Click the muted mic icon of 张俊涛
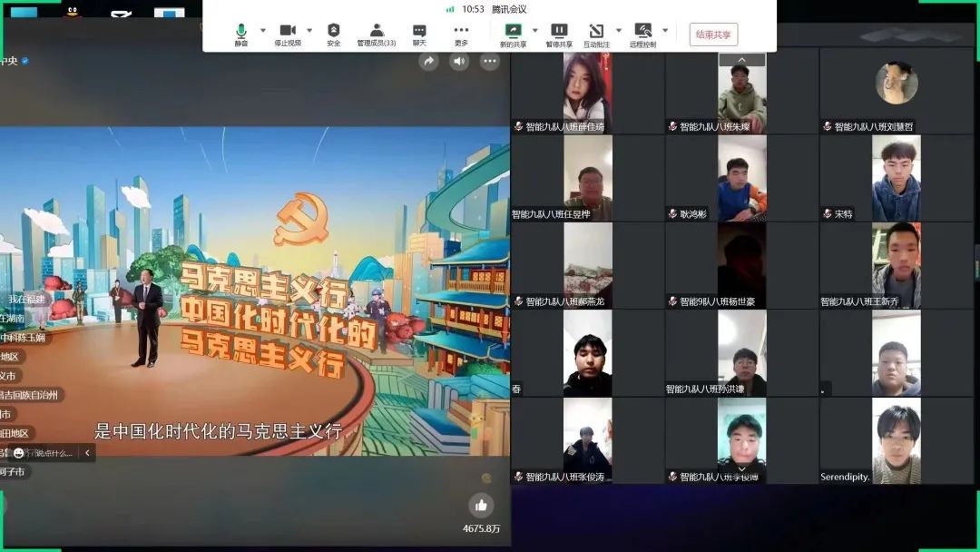This screenshot has width=980, height=552. (x=518, y=477)
